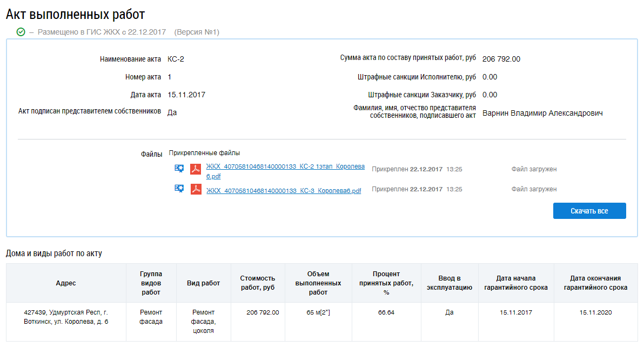This screenshot has height=347, width=644.
Task: Click the "Группа видов работ" column header
Action: click(x=151, y=283)
